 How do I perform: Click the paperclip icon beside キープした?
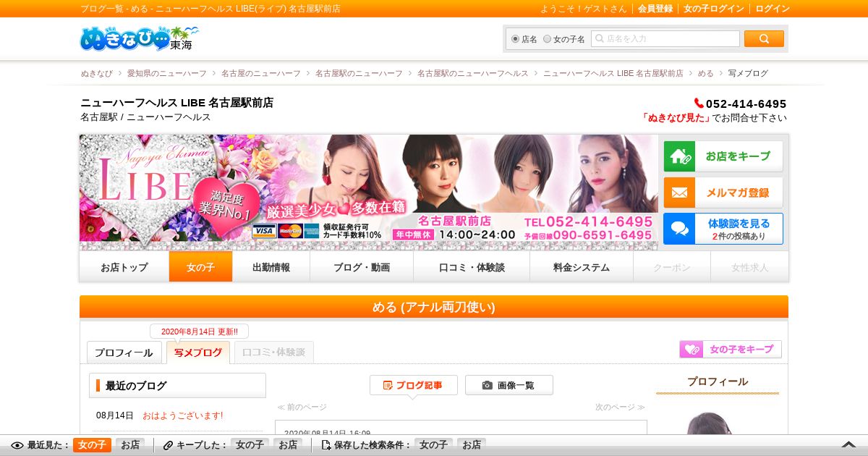click(x=169, y=445)
